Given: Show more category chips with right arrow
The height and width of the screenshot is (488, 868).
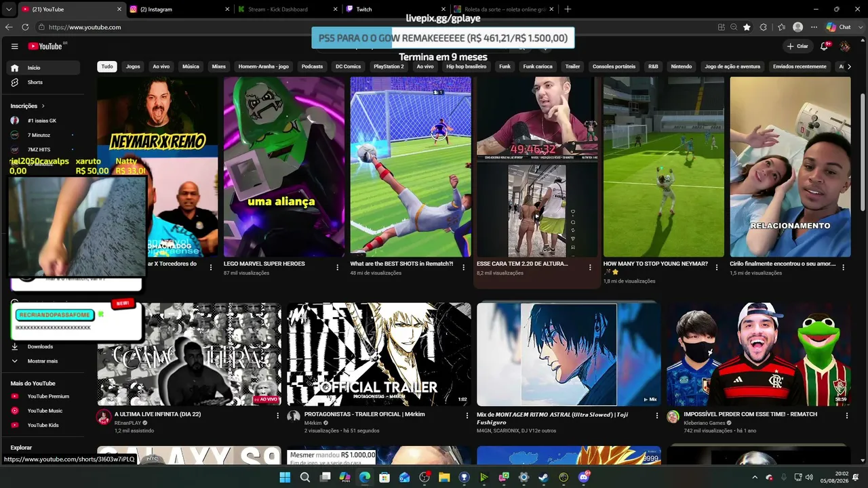Looking at the screenshot, I should tap(849, 66).
